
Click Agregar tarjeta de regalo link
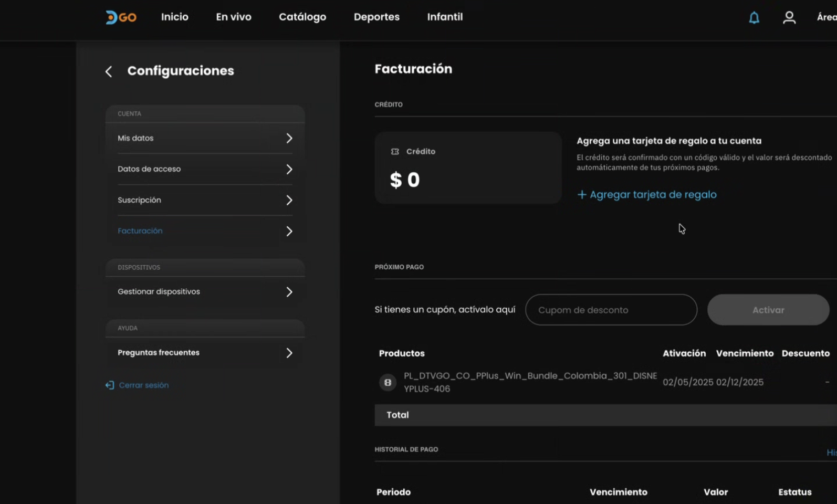pyautogui.click(x=653, y=195)
